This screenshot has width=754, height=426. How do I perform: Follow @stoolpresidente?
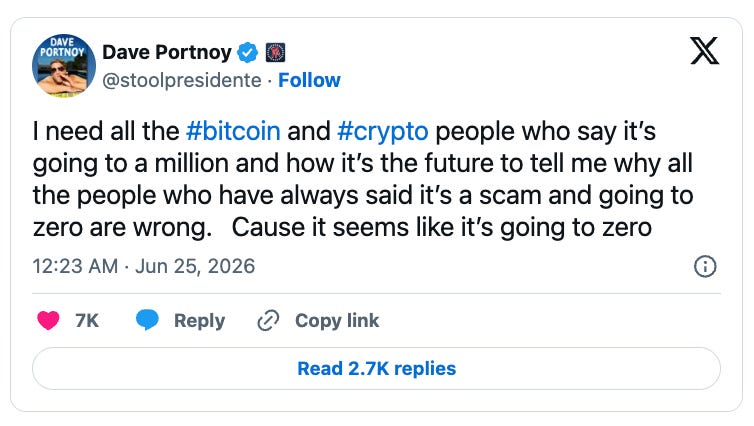pos(309,80)
